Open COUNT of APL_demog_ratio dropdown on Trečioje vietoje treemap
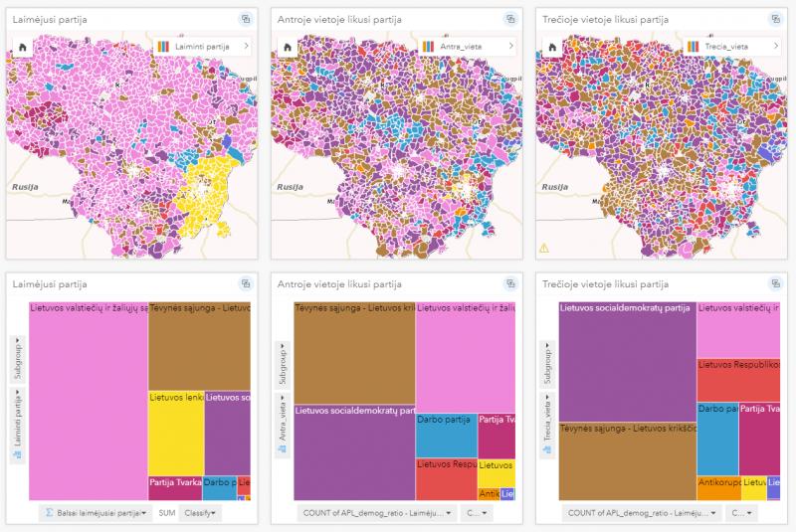The height and width of the screenshot is (532, 796). [x=642, y=513]
